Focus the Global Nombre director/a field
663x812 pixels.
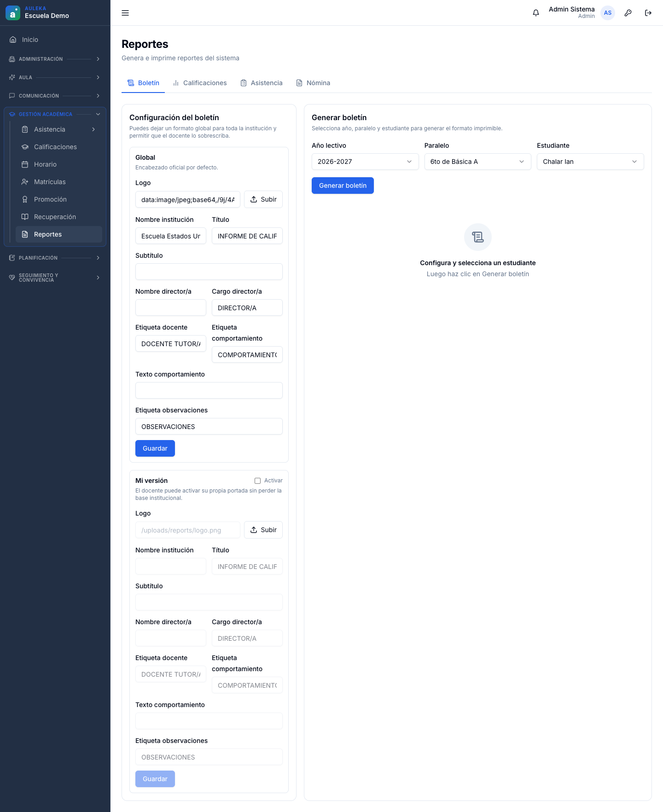coord(171,307)
